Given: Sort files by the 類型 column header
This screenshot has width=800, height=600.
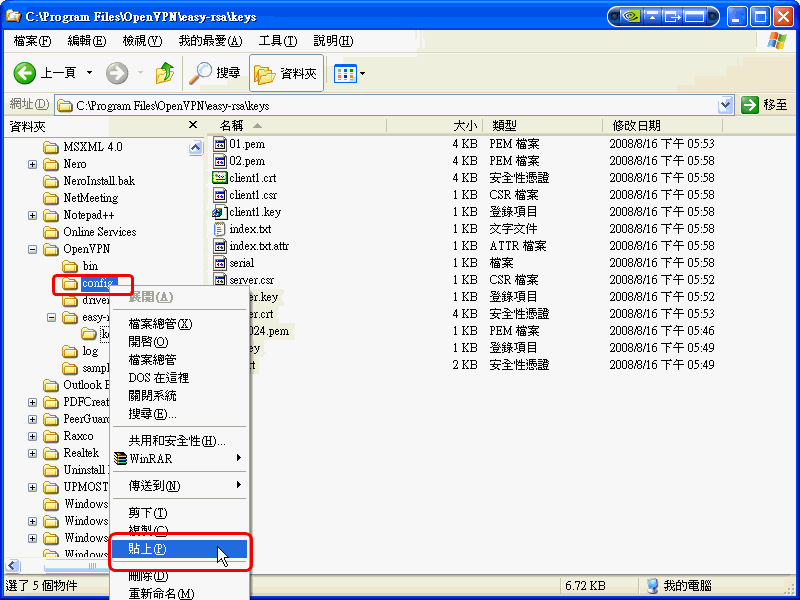Looking at the screenshot, I should coord(542,126).
